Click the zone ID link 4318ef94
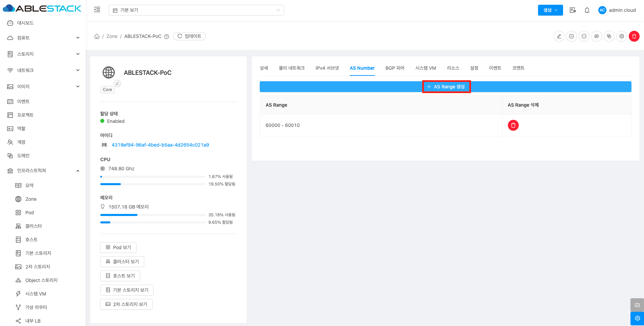Screen dimensions: 644x326 point(160,145)
